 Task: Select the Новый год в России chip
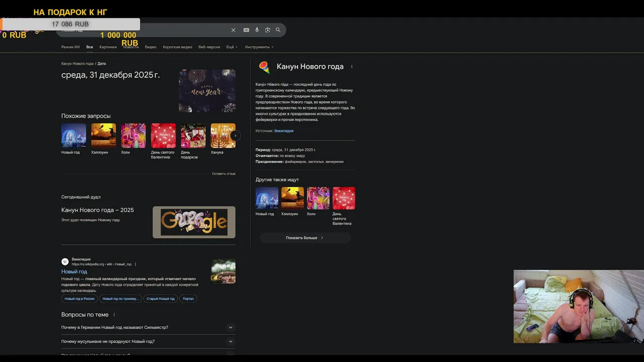click(x=79, y=299)
